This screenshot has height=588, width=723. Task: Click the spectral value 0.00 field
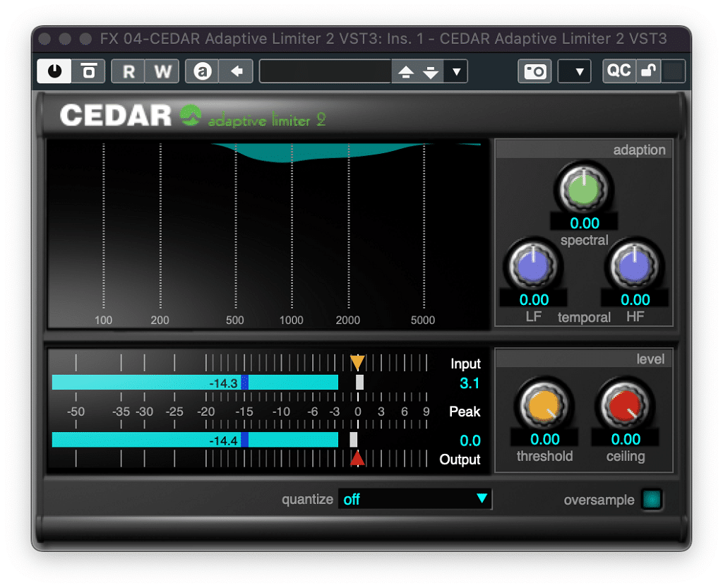pyautogui.click(x=584, y=223)
